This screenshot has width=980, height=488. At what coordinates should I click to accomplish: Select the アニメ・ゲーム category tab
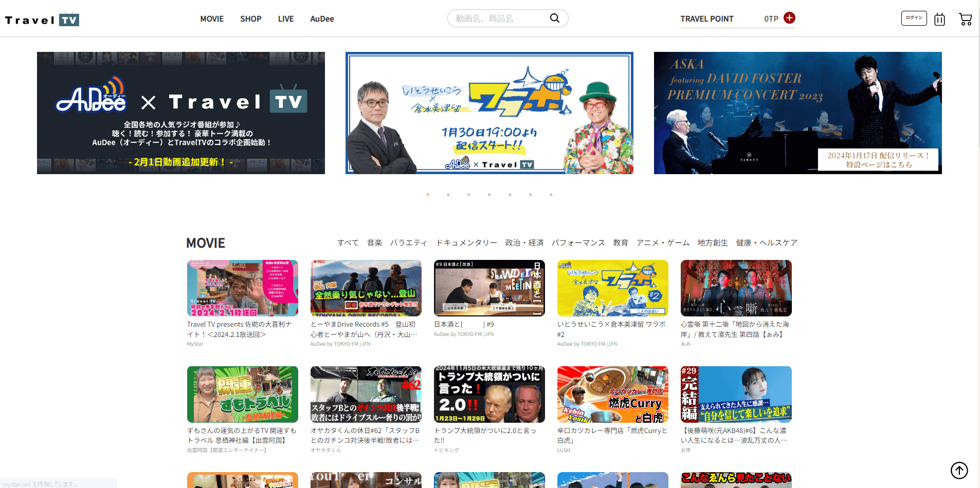pyautogui.click(x=663, y=242)
